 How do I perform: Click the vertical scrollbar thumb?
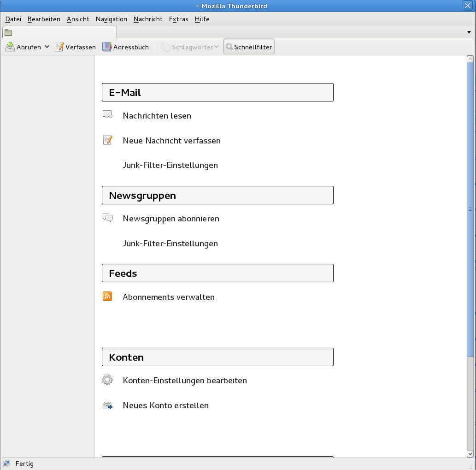470,209
